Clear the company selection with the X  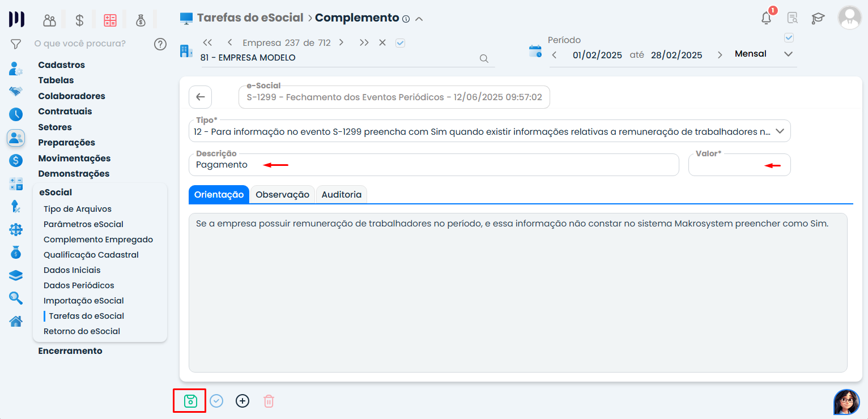pyautogui.click(x=382, y=42)
